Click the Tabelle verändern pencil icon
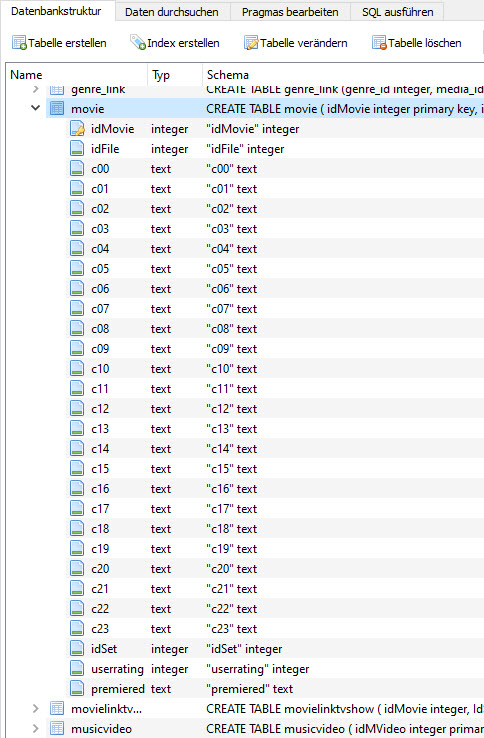Image resolution: width=484 pixels, height=738 pixels. point(251,43)
